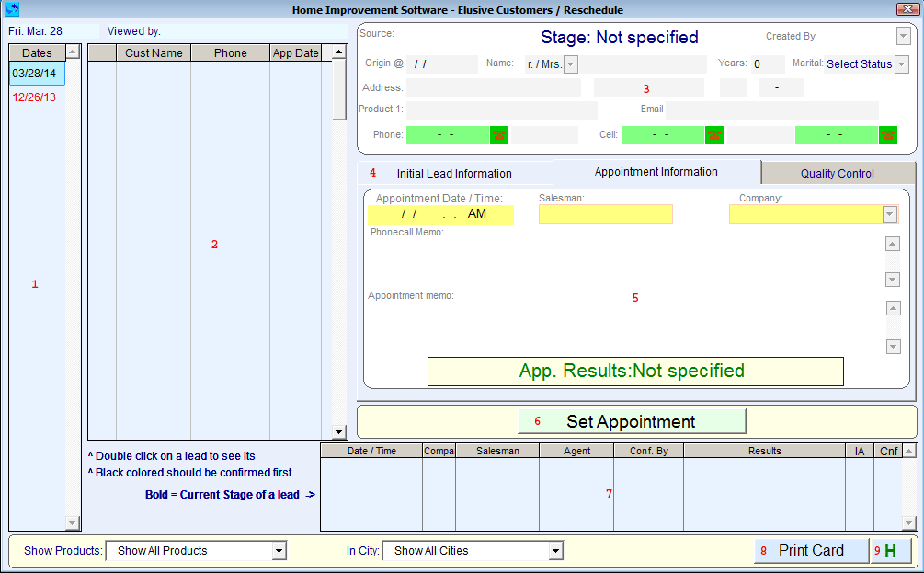Click the green Cell number field
This screenshot has height=573, width=924.
663,135
